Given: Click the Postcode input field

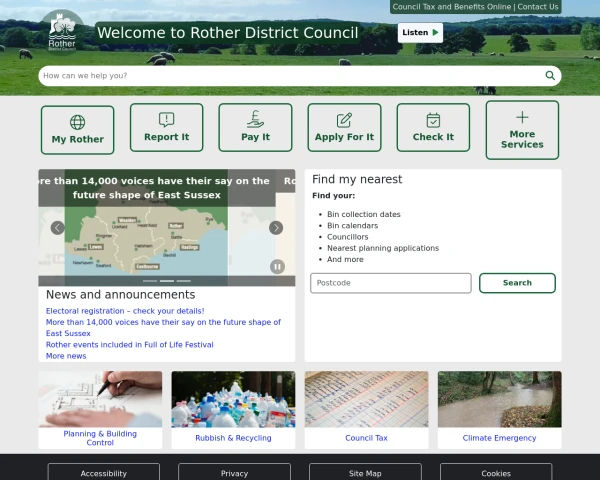Looking at the screenshot, I should [x=391, y=283].
